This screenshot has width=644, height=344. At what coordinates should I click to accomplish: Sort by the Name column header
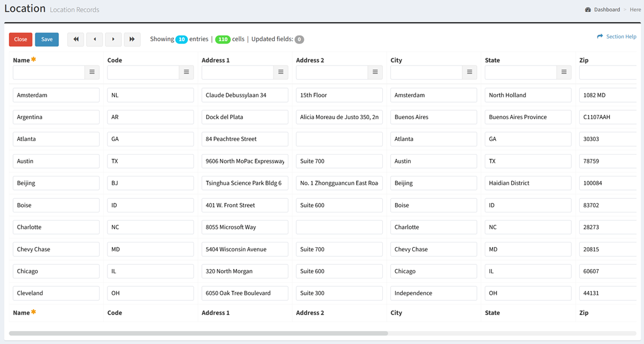click(21, 60)
